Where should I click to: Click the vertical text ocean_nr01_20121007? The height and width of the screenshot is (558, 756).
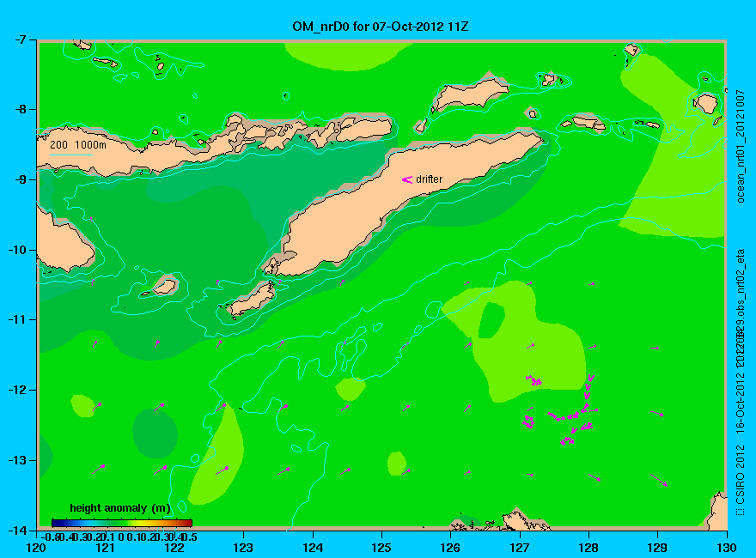[741, 146]
